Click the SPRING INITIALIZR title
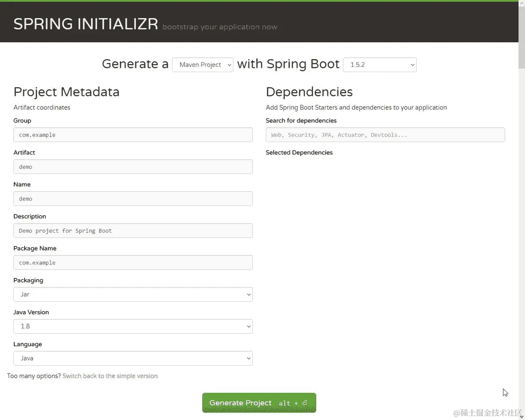 (86, 24)
